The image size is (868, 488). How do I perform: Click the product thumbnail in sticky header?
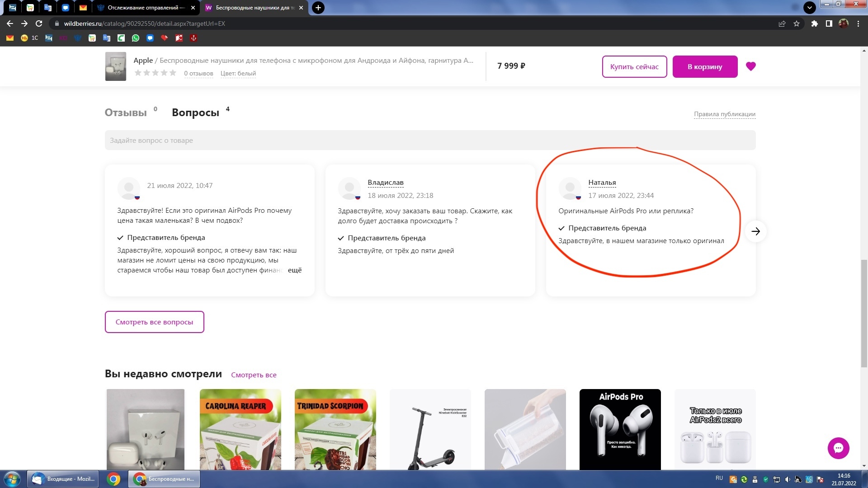(x=115, y=66)
